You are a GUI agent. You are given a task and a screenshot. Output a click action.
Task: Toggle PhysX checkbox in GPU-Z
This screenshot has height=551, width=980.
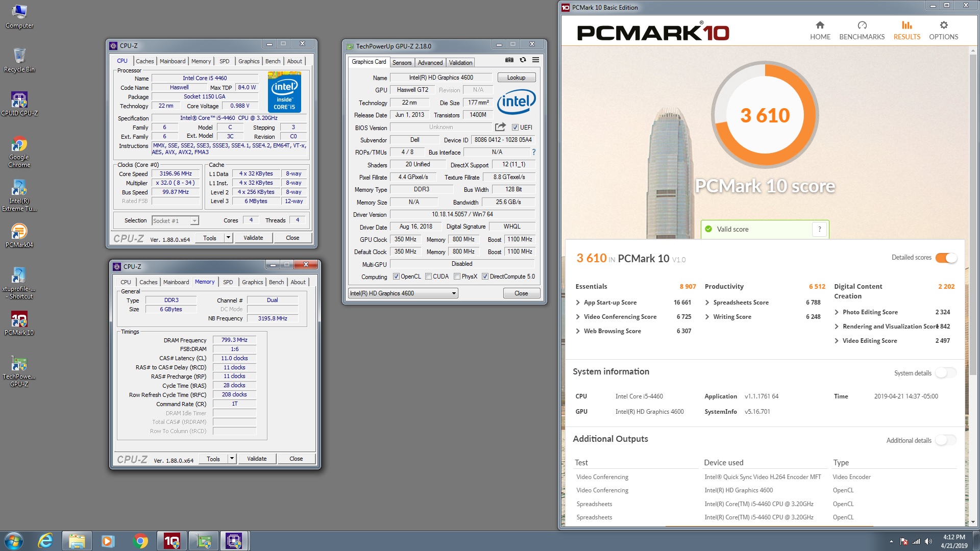[457, 277]
